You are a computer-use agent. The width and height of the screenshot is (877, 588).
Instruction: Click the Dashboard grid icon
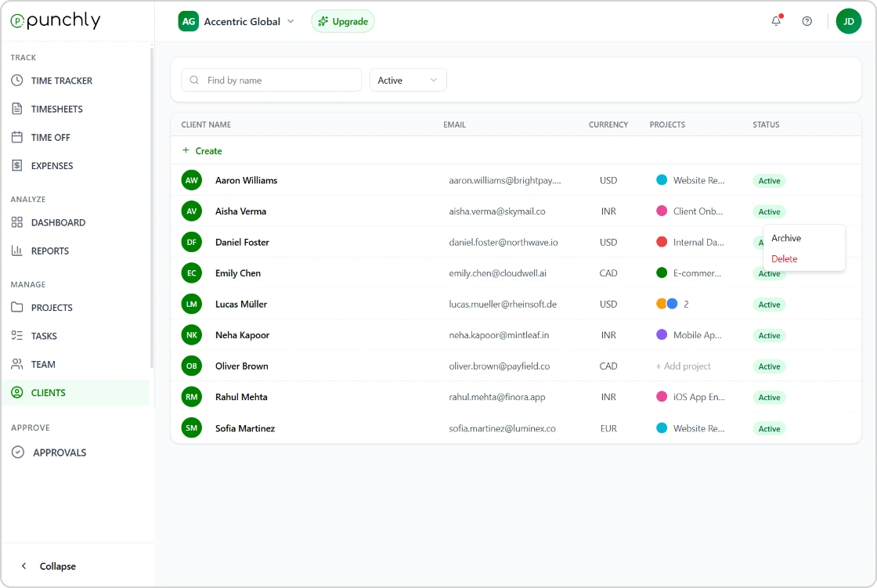point(17,222)
